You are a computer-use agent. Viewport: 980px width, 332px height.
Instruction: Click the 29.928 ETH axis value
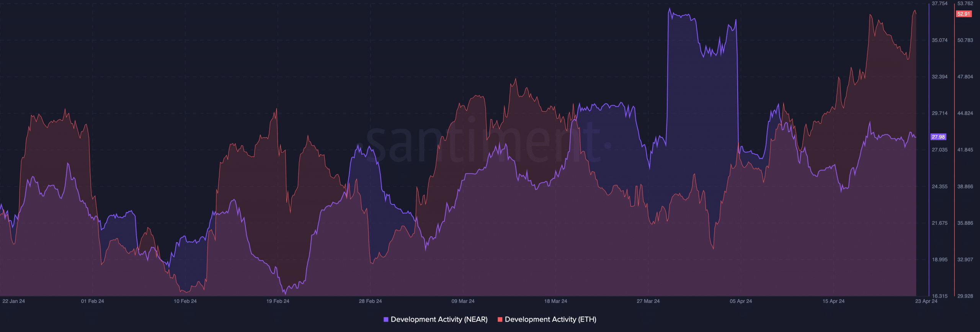click(965, 296)
